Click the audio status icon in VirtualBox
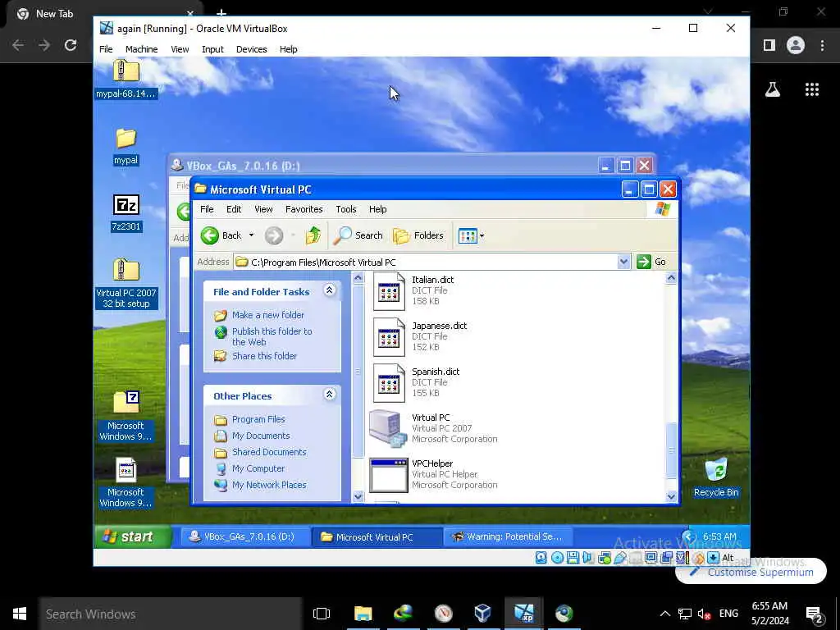 pos(587,558)
